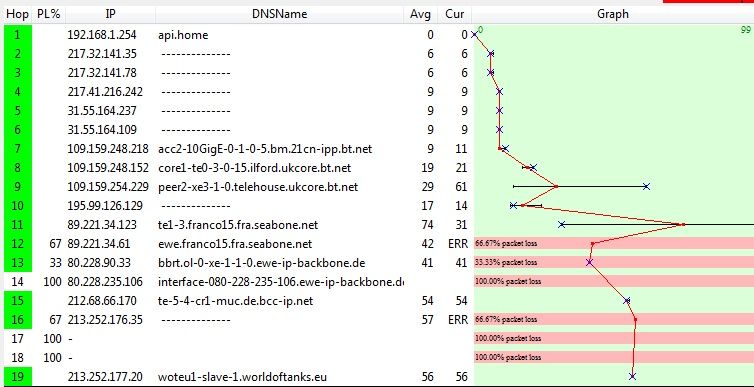Click IP address 109.159.248.218

click(x=108, y=149)
